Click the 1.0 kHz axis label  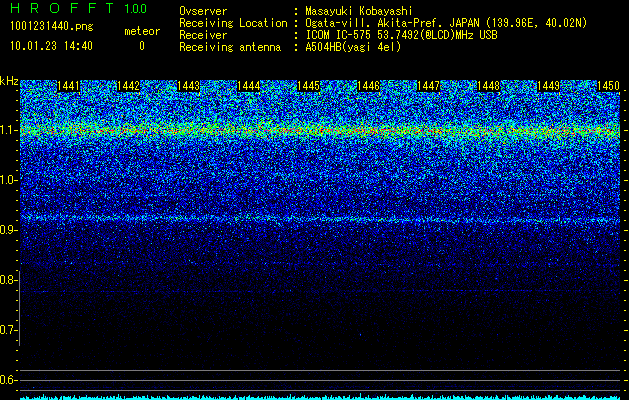8,180
